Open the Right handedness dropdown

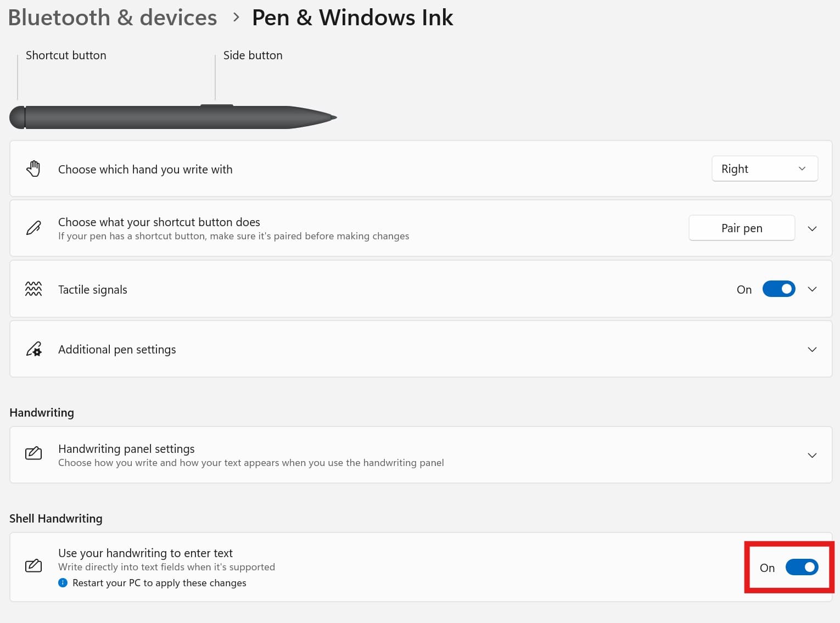764,169
